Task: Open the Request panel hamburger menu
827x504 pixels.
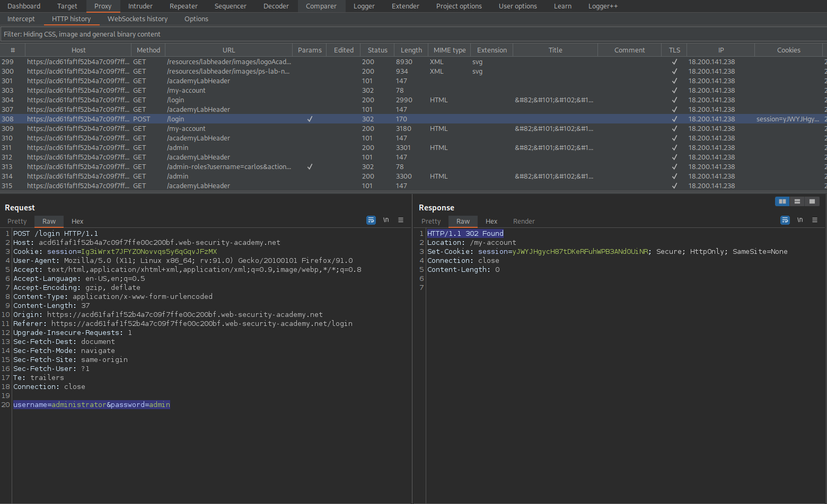Action: click(x=401, y=220)
